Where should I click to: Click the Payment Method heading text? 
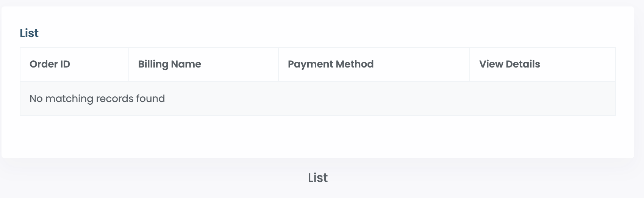[x=330, y=64]
